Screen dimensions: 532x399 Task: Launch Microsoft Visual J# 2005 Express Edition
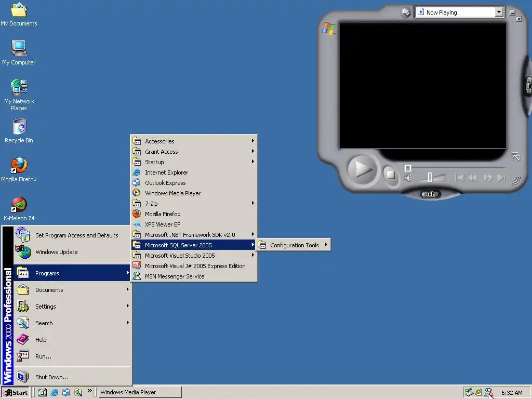pos(194,266)
